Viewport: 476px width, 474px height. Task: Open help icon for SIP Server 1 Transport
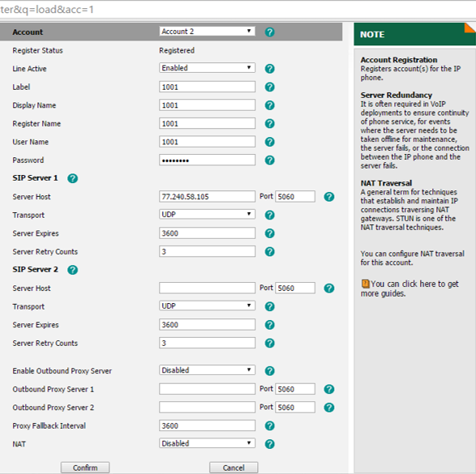pos(269,215)
